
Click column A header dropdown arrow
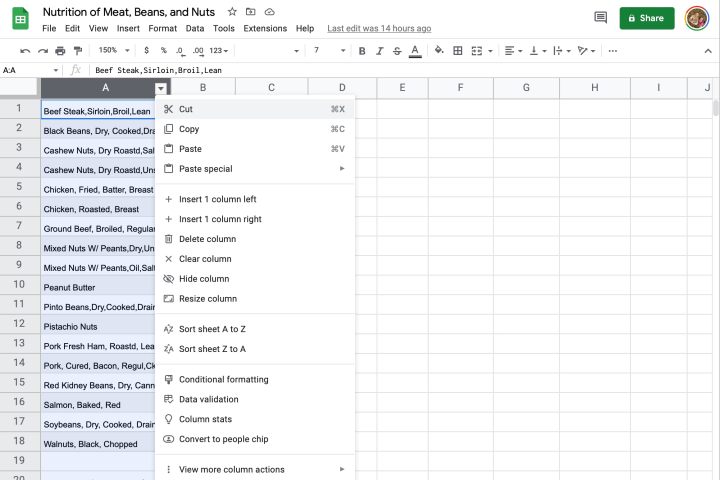tap(161, 88)
